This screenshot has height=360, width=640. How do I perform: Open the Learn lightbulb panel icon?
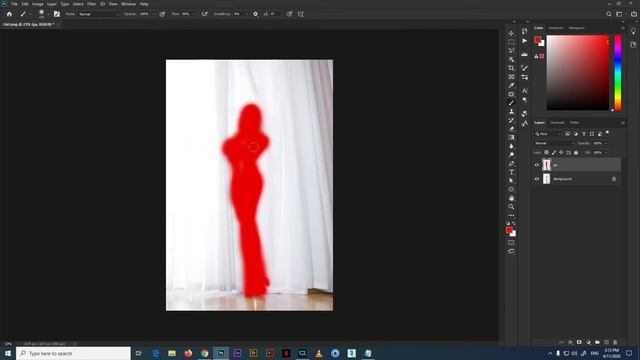coord(633,32)
